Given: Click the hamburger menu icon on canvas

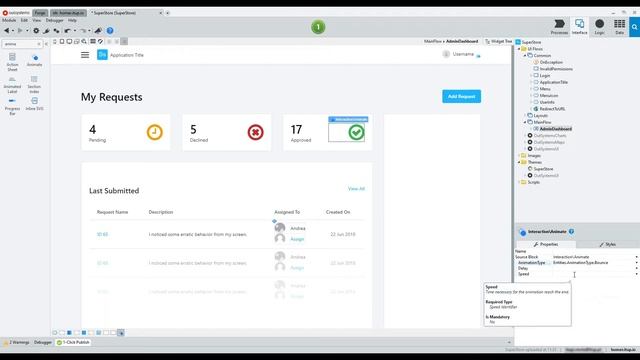Looking at the screenshot, I should [x=85, y=55].
